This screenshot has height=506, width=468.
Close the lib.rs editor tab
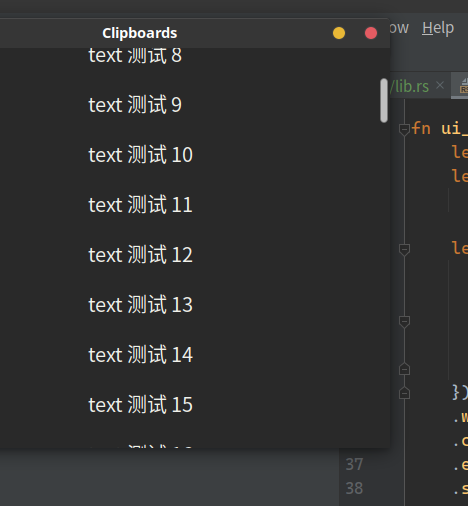coord(440,85)
